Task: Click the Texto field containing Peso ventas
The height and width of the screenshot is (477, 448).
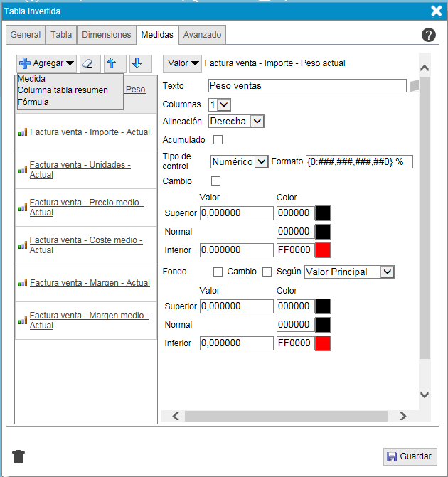Action: coord(306,86)
